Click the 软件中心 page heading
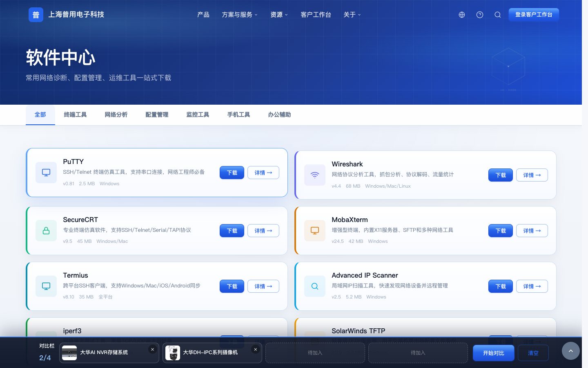 pos(61,57)
